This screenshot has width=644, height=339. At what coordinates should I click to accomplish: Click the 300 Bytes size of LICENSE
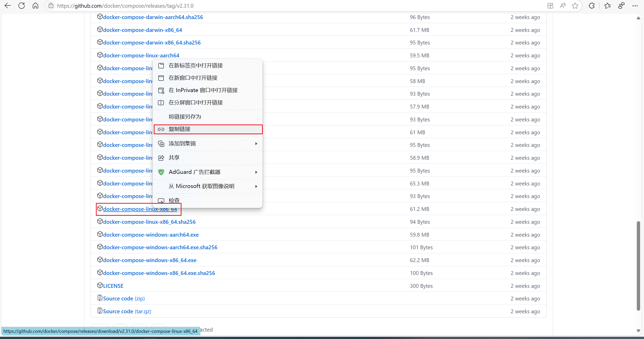click(421, 286)
